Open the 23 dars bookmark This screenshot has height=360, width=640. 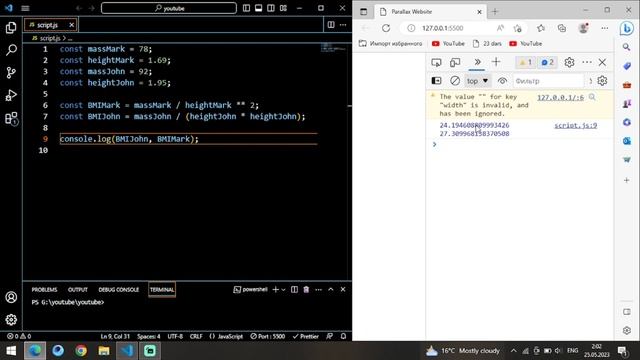point(487,44)
